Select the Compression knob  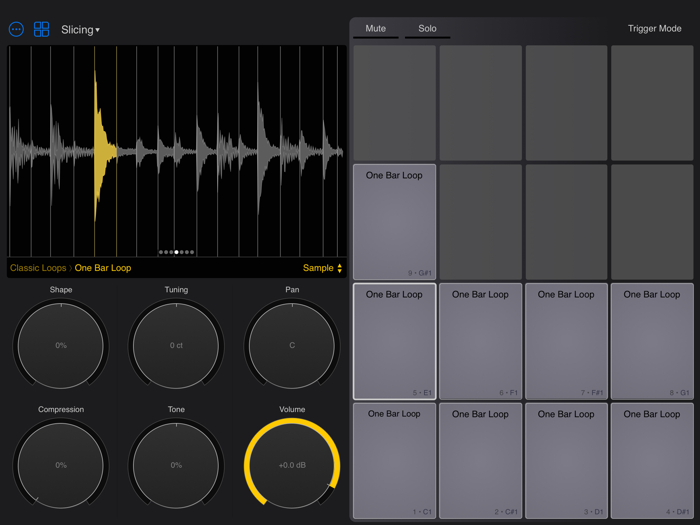click(x=61, y=465)
